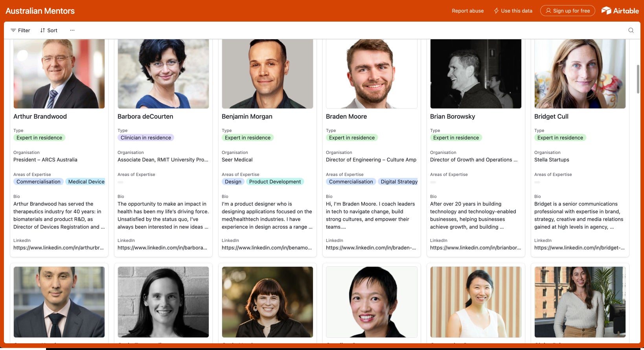Click the Medical Device tag on Arthur's card

86,182
